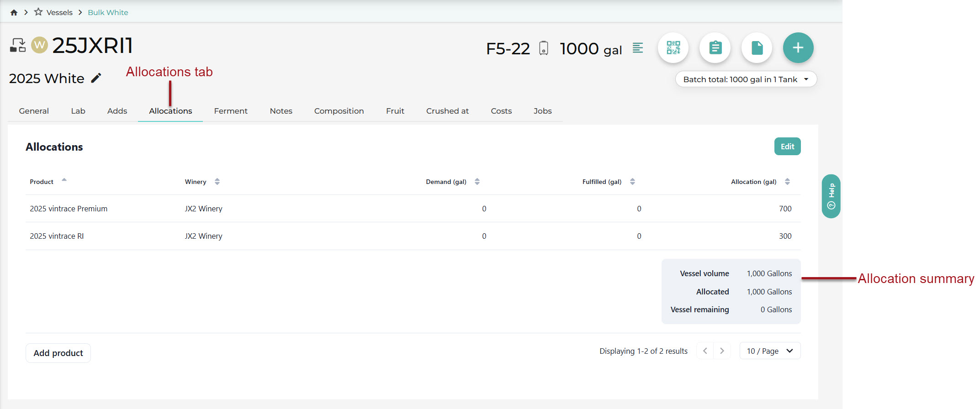Click the tank device icon beside F5-22

tap(544, 48)
